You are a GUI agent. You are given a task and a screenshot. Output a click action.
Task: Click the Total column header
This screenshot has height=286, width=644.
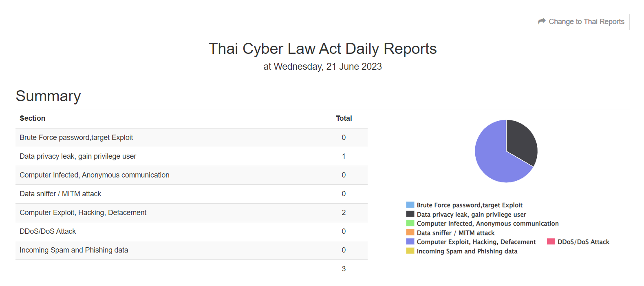(344, 118)
